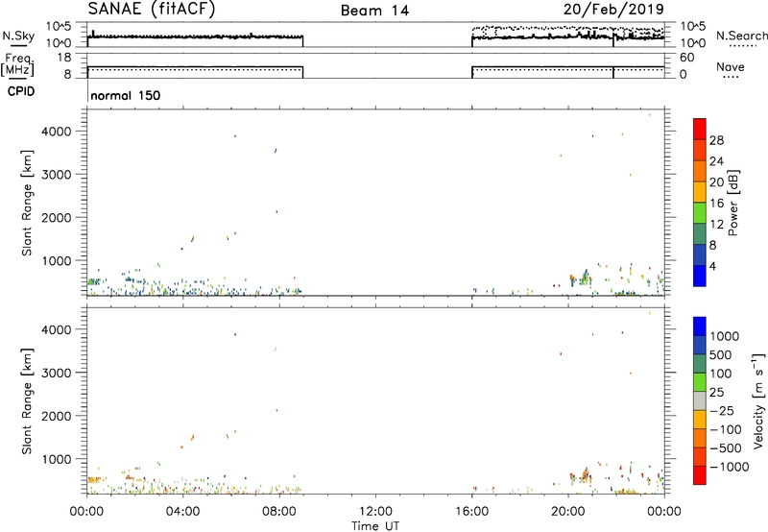Click the "3000" tick of the velocity panel
This screenshot has height=532, width=768.
(57, 373)
